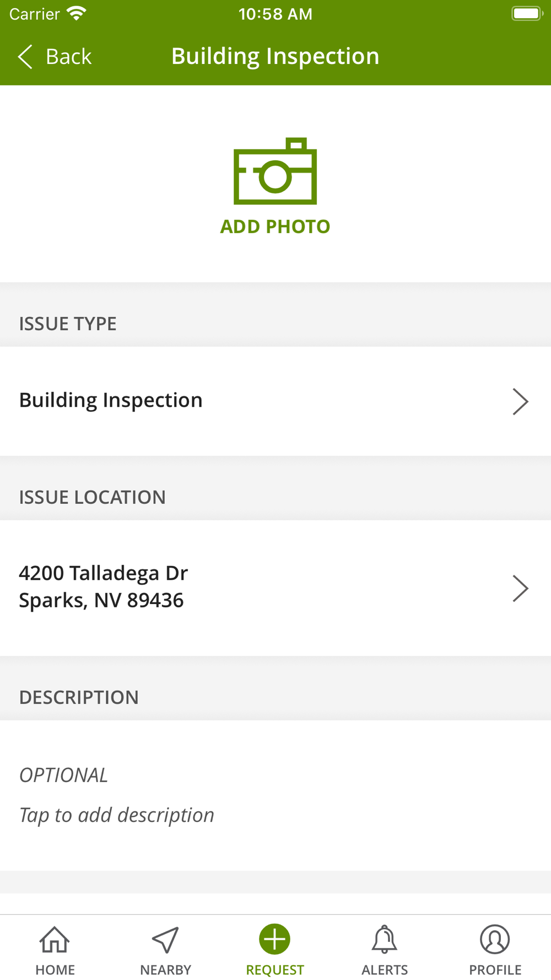Switch to the HOME tab label

pos(55,970)
